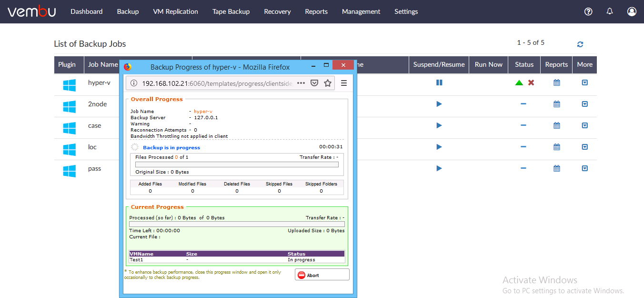
Task: Open the Recovery menu
Action: (277, 11)
